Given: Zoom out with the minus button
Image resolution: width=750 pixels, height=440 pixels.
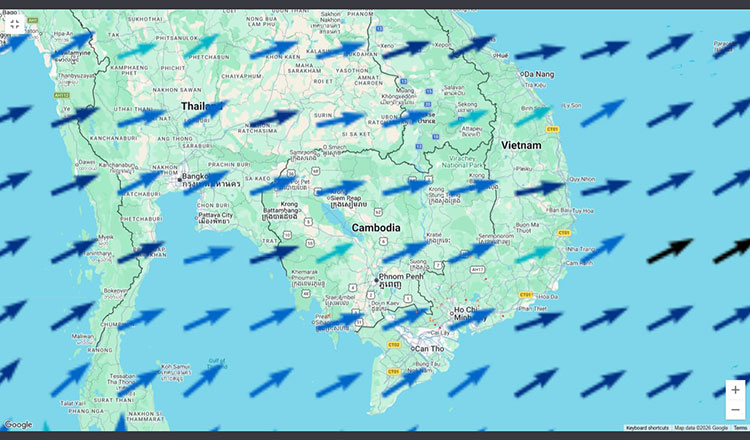Looking at the screenshot, I should pyautogui.click(x=735, y=410).
